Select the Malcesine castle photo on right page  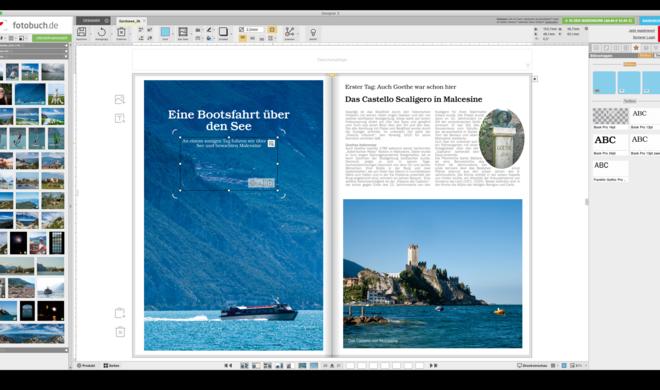432,273
